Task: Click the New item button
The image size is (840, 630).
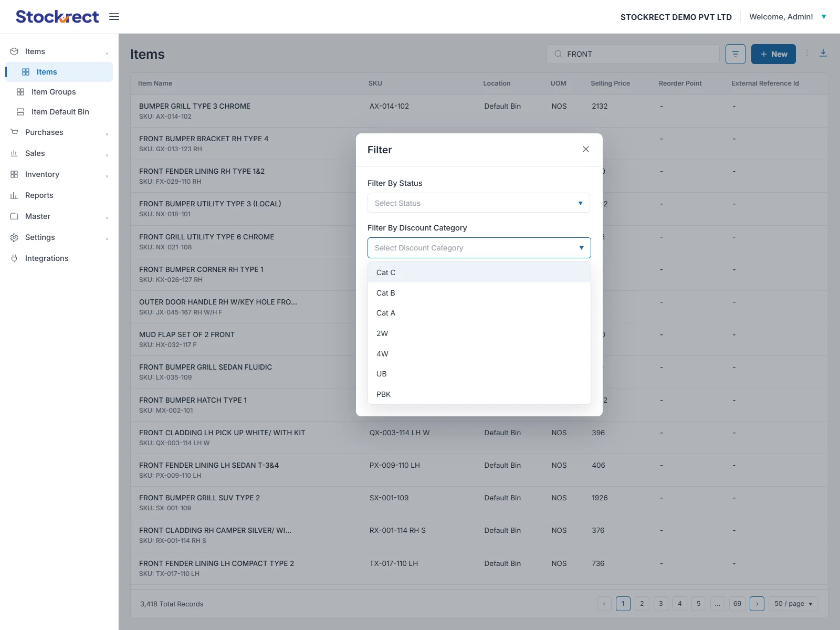Action: coord(773,54)
